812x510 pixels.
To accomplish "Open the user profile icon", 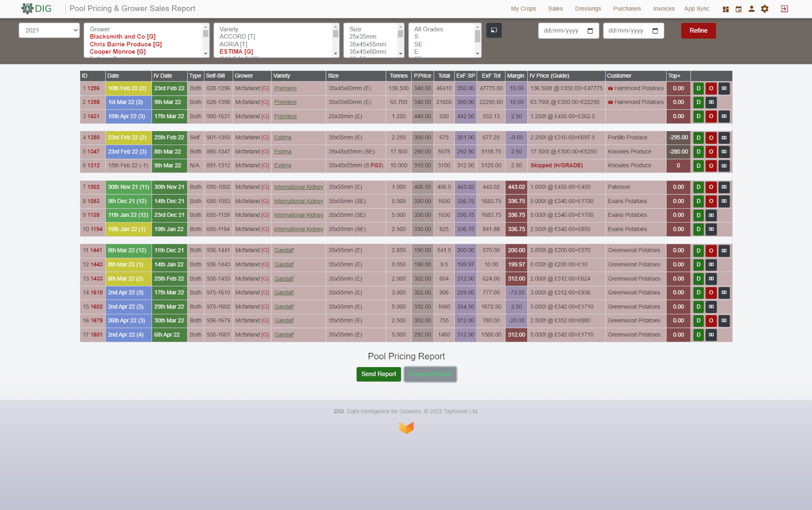I will click(x=751, y=9).
